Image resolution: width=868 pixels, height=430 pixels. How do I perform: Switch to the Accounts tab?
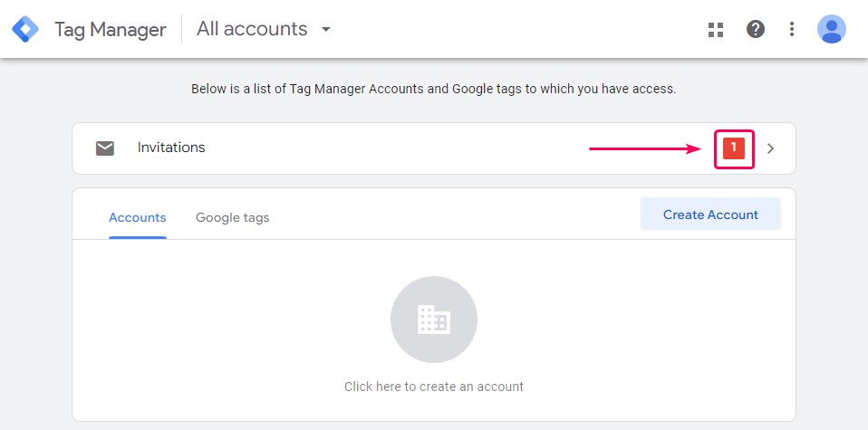pyautogui.click(x=138, y=217)
